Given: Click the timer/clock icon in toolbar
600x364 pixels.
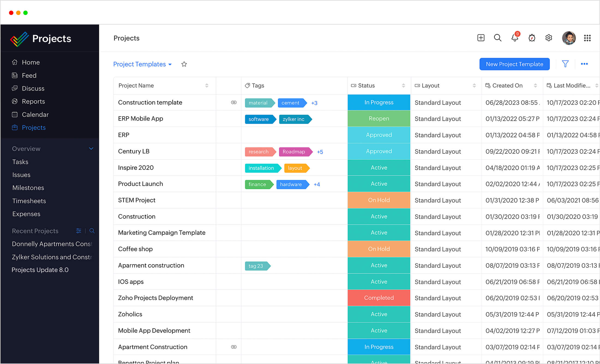Looking at the screenshot, I should [532, 38].
